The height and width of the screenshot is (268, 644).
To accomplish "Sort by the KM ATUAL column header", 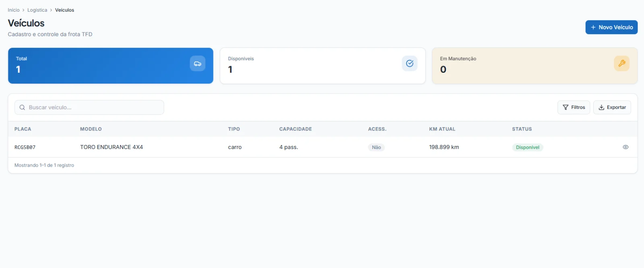I will point(442,129).
